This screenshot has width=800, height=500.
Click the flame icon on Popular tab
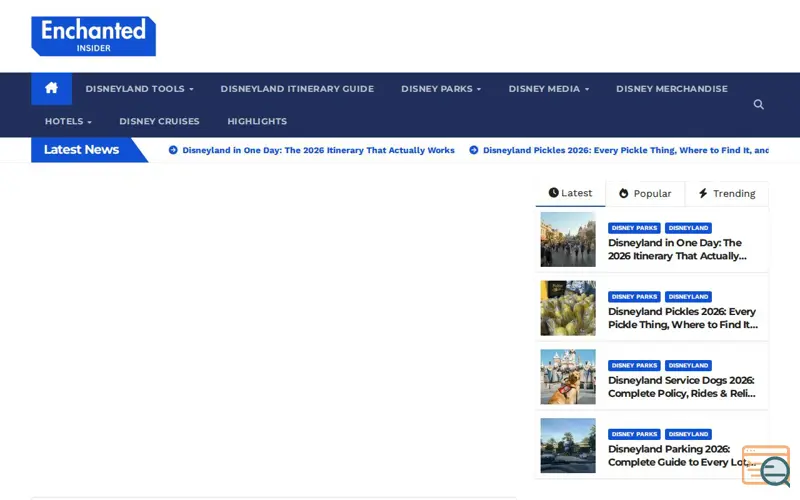point(623,193)
